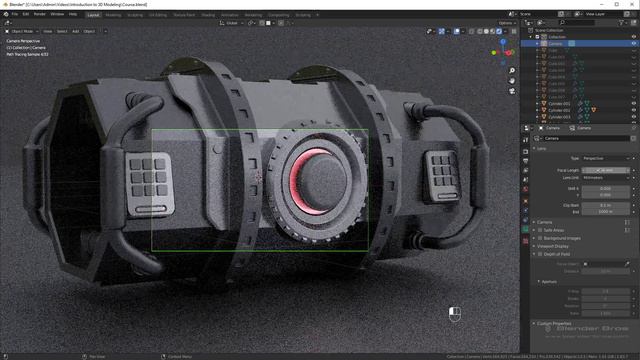Switch to the Layout workspace tab

click(x=93, y=15)
